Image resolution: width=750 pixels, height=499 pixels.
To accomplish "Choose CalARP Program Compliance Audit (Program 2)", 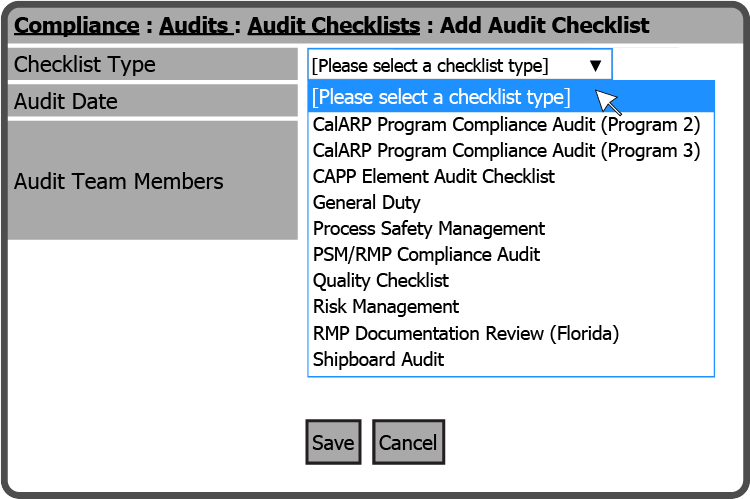I will point(506,125).
